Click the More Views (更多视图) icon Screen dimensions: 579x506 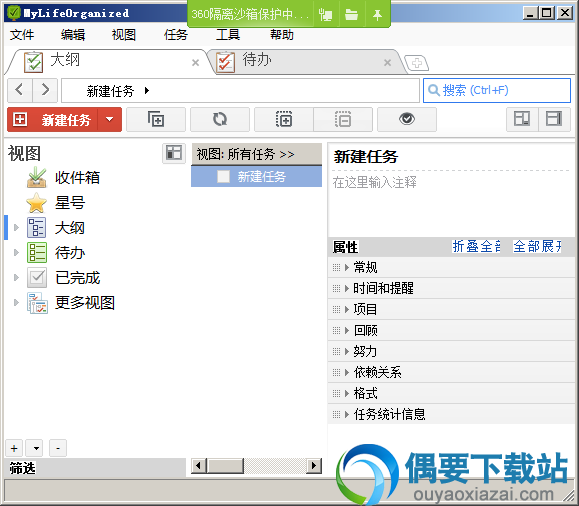[x=37, y=303]
